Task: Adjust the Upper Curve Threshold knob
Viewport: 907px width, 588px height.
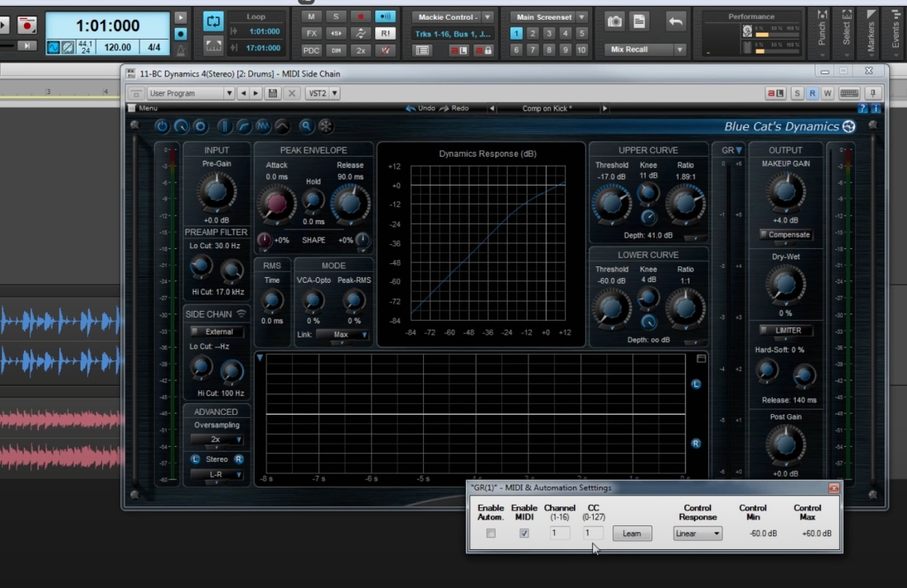Action: pos(611,204)
